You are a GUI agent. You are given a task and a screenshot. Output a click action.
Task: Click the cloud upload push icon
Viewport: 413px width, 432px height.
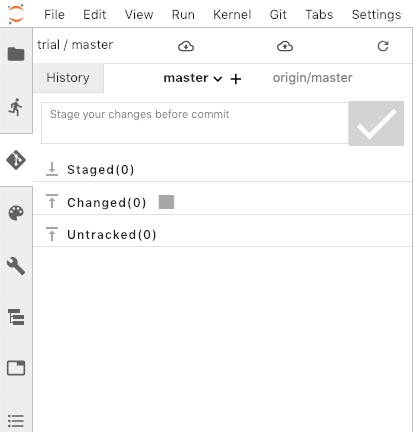click(x=285, y=46)
